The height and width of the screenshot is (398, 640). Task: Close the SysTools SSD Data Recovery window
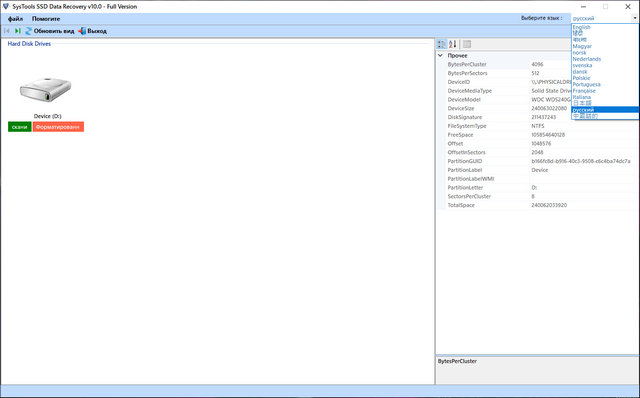628,7
